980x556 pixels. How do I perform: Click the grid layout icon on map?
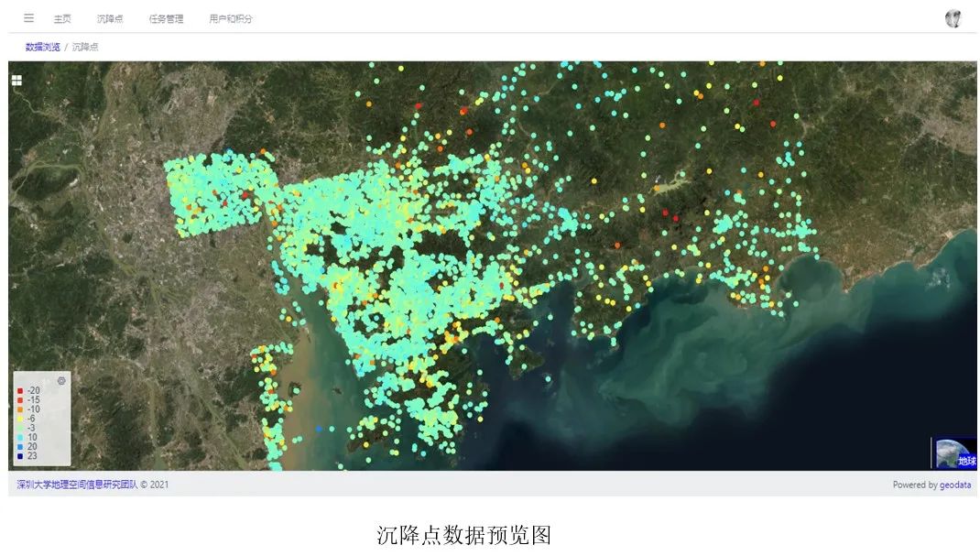click(16, 80)
